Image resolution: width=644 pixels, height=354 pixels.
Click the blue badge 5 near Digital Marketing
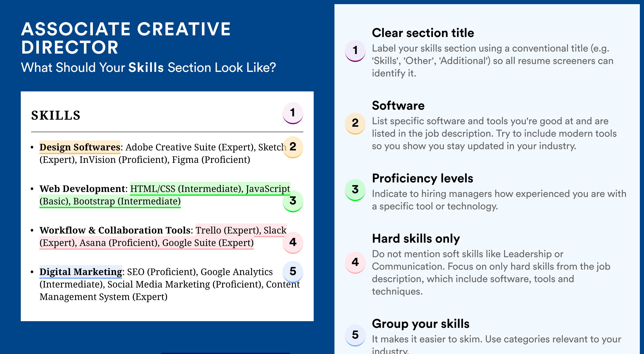coord(293,272)
